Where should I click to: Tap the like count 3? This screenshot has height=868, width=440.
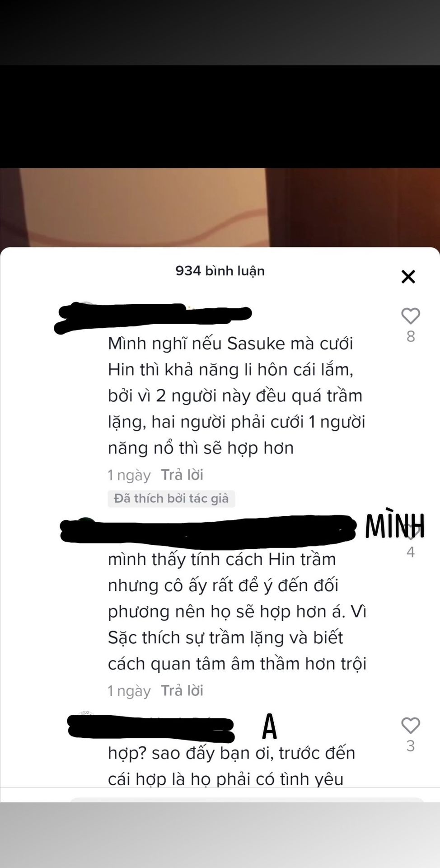tap(411, 745)
